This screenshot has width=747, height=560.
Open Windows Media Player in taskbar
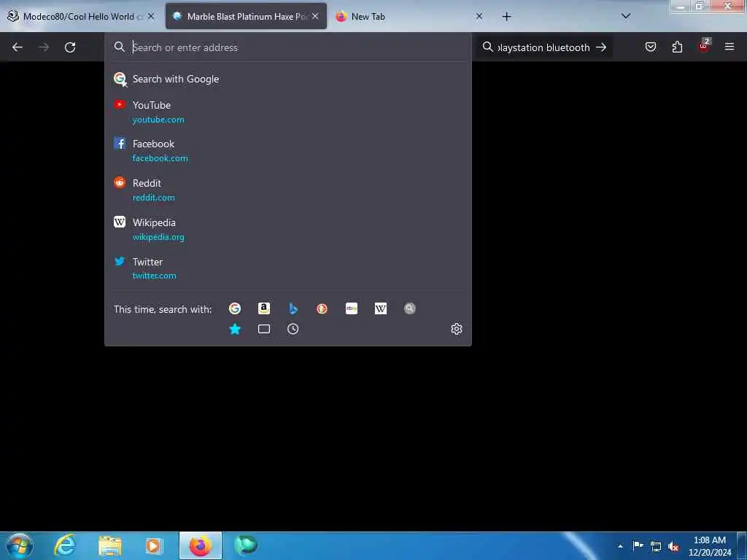click(x=155, y=545)
